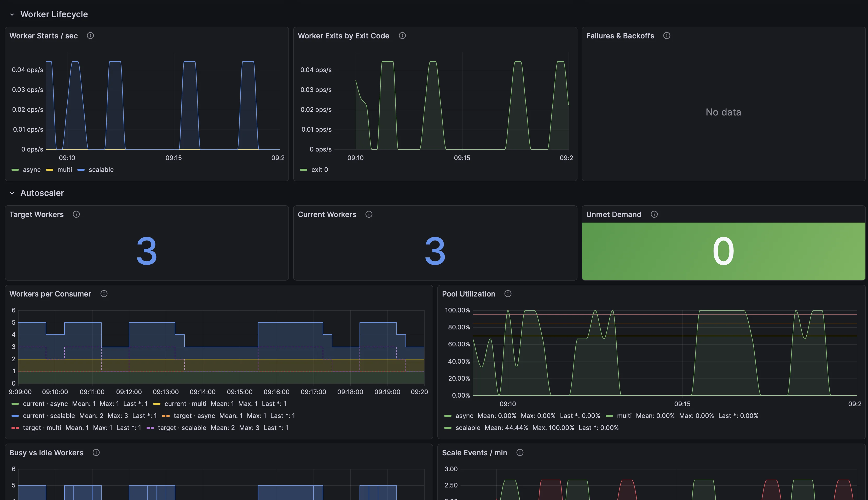
Task: Click Mean: 44.44% for scalable utilization
Action: [506, 428]
